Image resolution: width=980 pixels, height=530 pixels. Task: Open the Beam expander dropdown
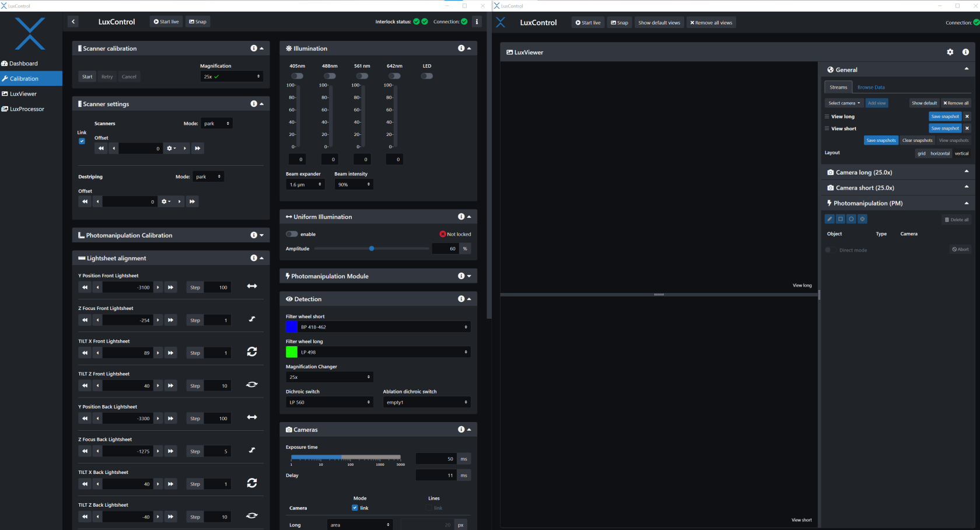305,184
